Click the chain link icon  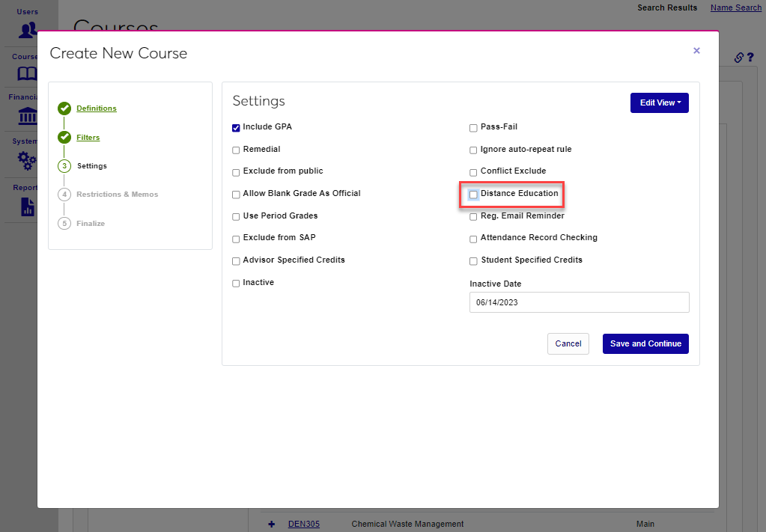(738, 58)
